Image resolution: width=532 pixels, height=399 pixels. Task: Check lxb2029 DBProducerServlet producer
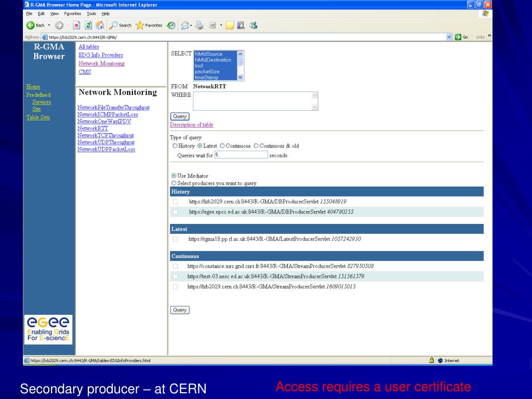coord(176,202)
